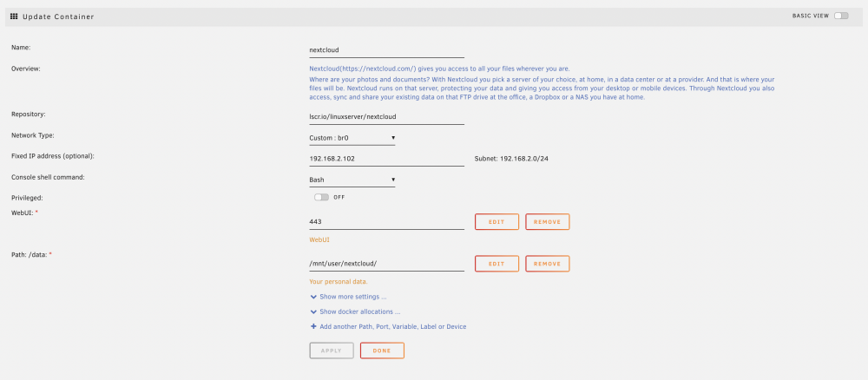Click the orange 'WebUI' description text
Image resolution: width=868 pixels, height=380 pixels.
coord(319,240)
